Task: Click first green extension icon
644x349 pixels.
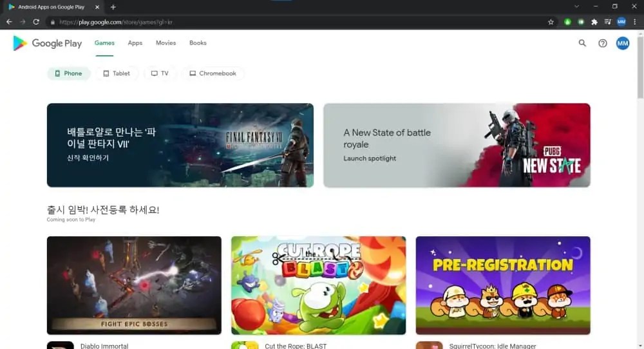Action: 567,22
